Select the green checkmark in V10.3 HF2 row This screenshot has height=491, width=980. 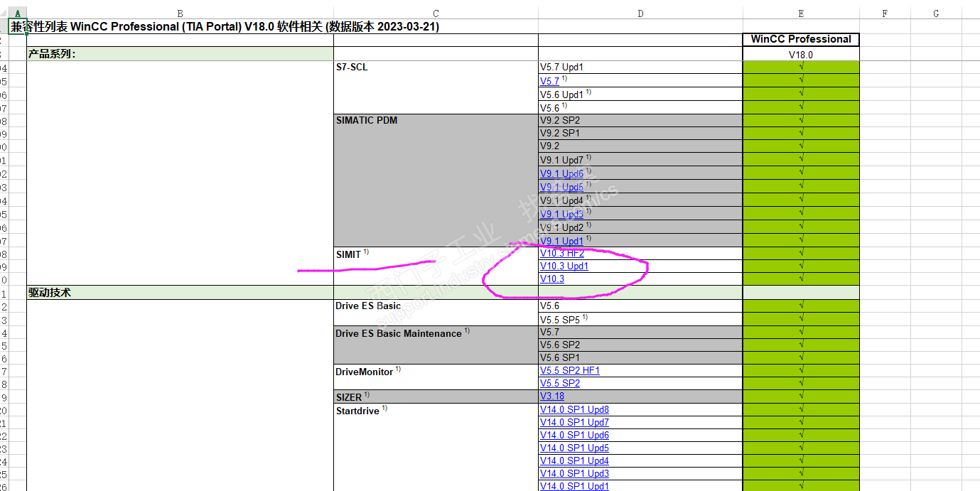(801, 253)
